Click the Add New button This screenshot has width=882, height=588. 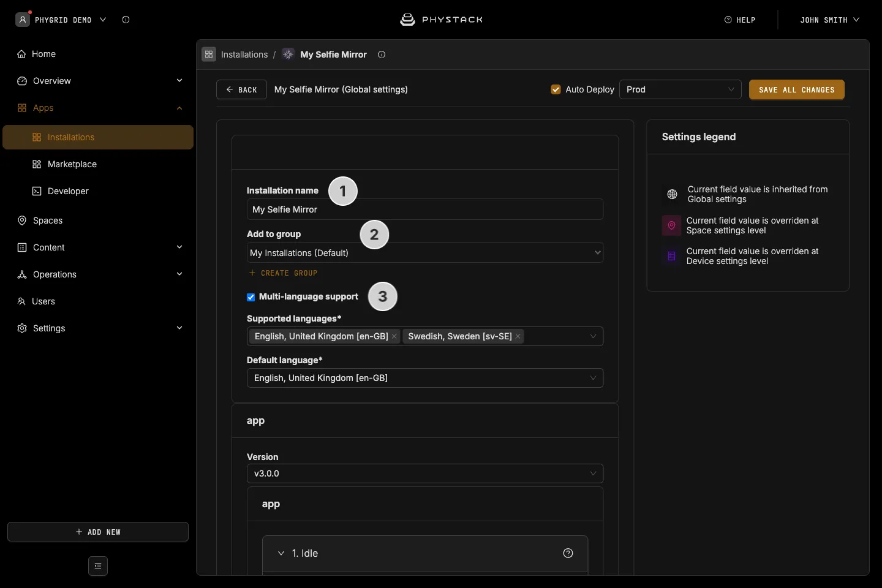tap(98, 532)
